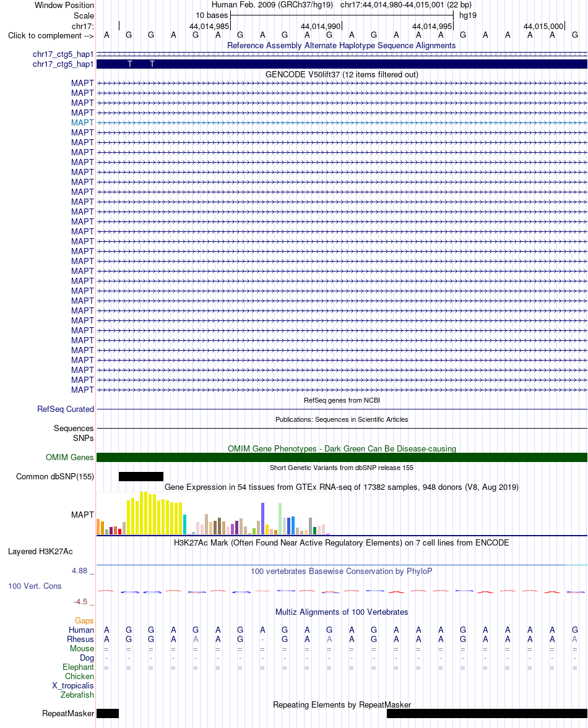Select the dark green OMIM gene bar
Viewport: 588px width, 728px height.
[342, 457]
